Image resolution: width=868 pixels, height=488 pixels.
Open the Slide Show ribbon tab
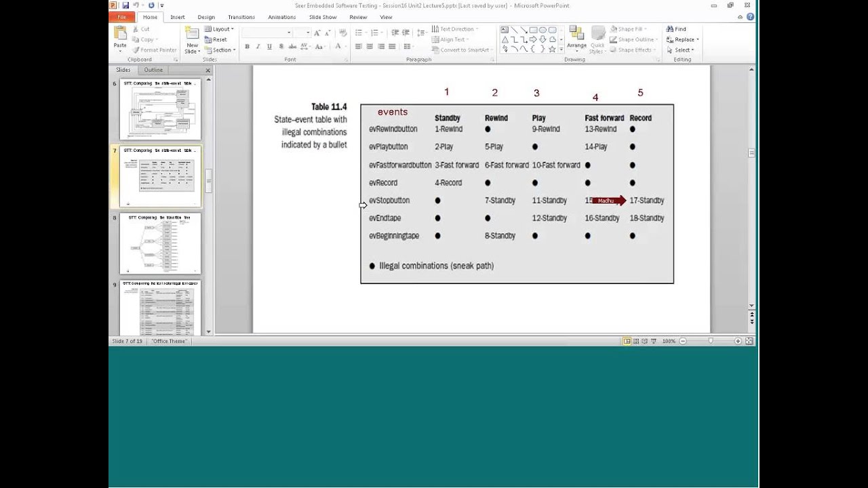coord(323,17)
